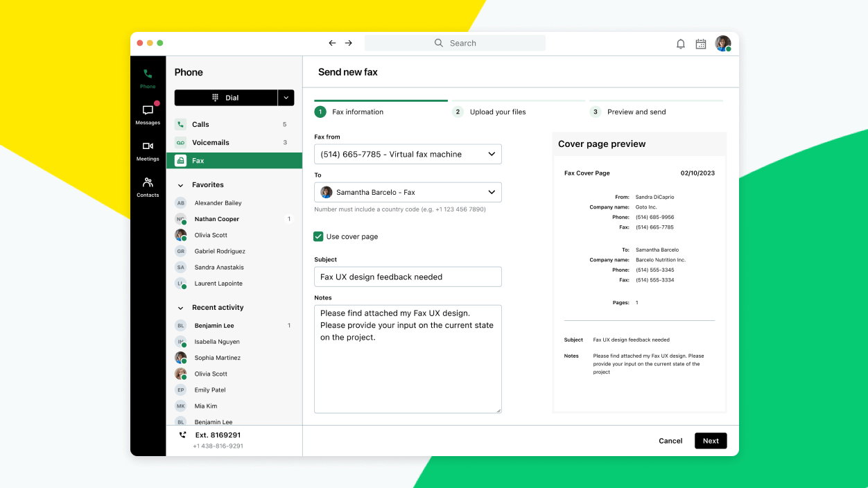868x488 pixels.
Task: Collapse the Recent activity section
Action: pyautogui.click(x=181, y=308)
